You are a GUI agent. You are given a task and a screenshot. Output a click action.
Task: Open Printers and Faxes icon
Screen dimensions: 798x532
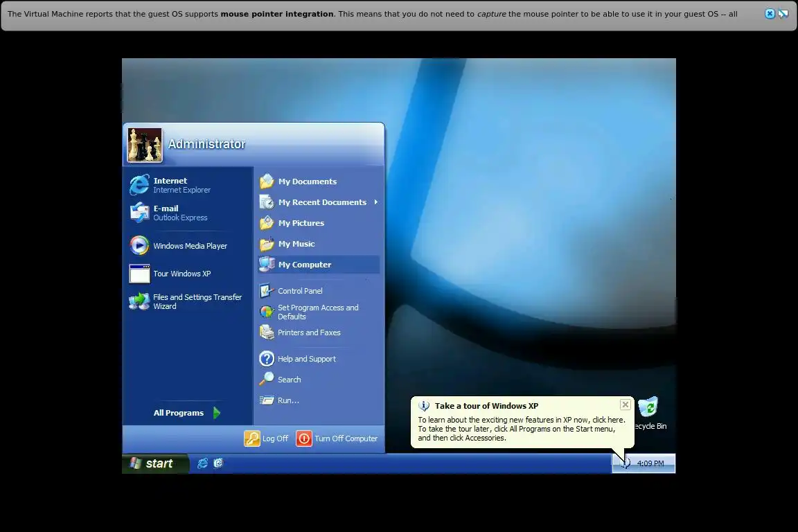[267, 332]
